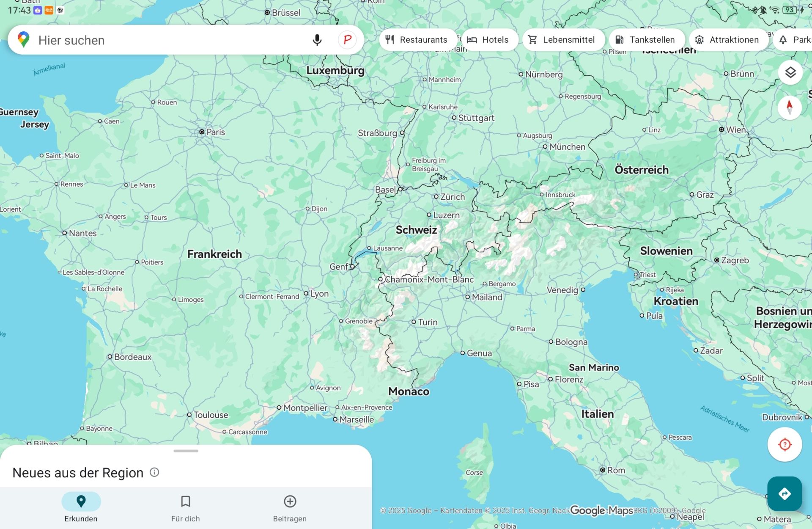The height and width of the screenshot is (529, 812).
Task: Expand the Neues aus der Region panel
Action: (x=78, y=473)
